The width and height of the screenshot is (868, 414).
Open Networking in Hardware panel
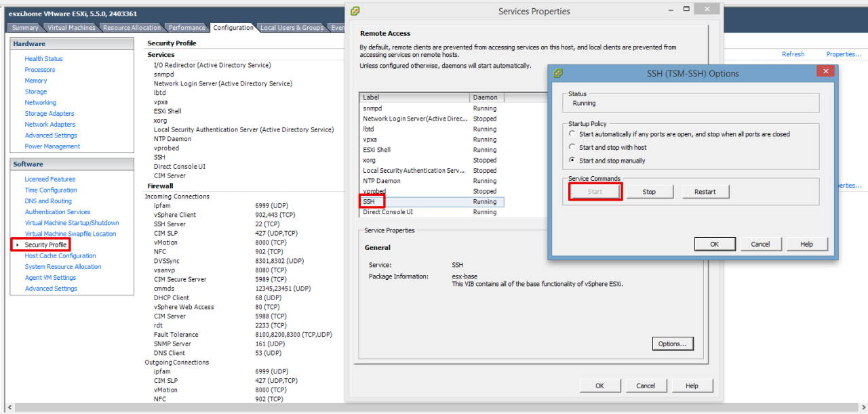(x=41, y=102)
